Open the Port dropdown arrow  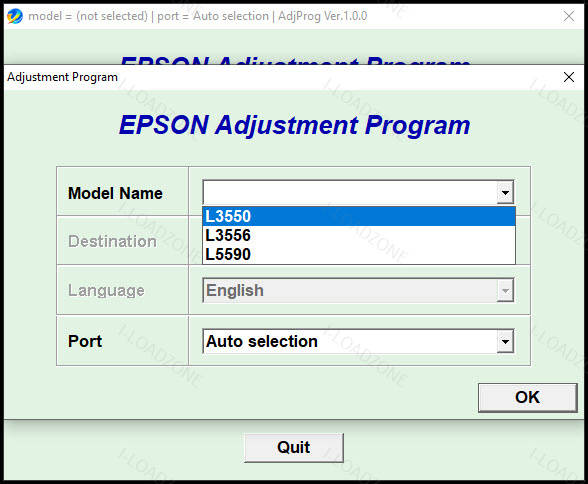(x=505, y=342)
